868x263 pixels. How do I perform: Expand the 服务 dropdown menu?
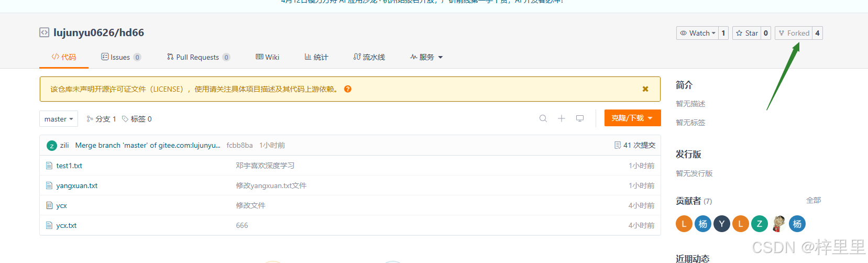pyautogui.click(x=426, y=57)
